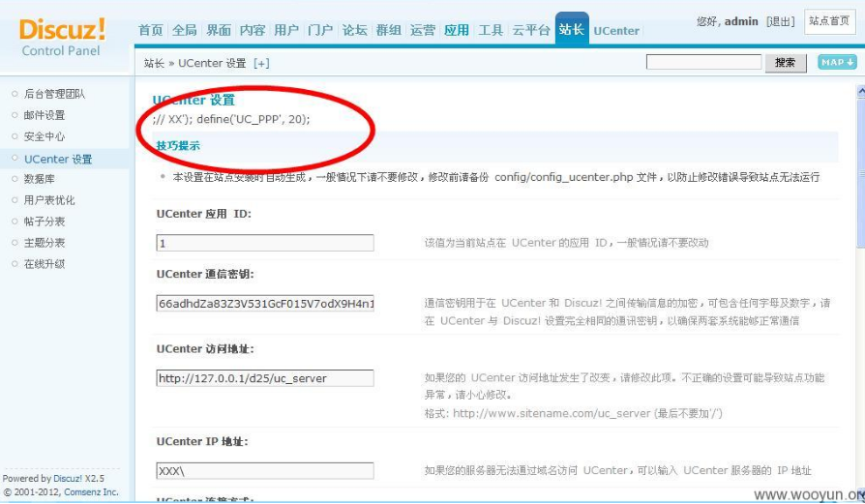Open 在线升级 in sidebar

coord(45,263)
